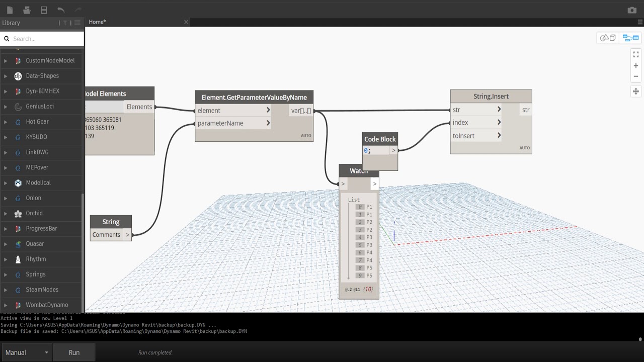Click the SteamNodes package icon
Image resolution: width=644 pixels, height=362 pixels.
[18, 290]
